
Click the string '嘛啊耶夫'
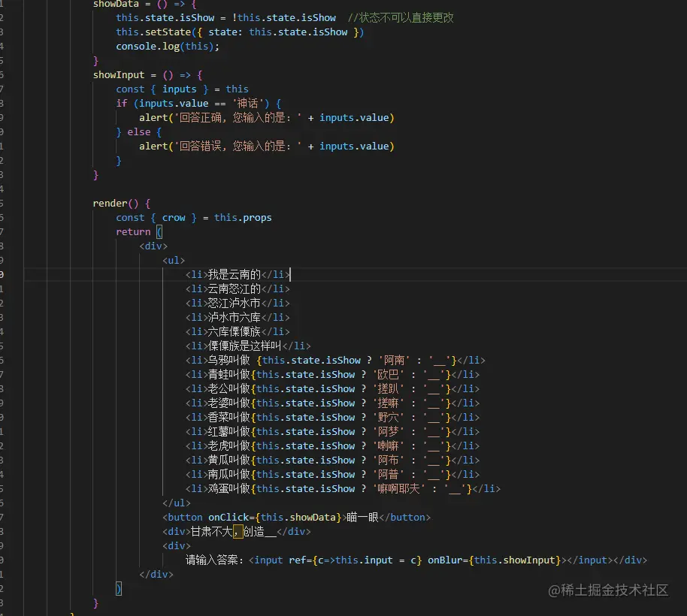click(398, 489)
